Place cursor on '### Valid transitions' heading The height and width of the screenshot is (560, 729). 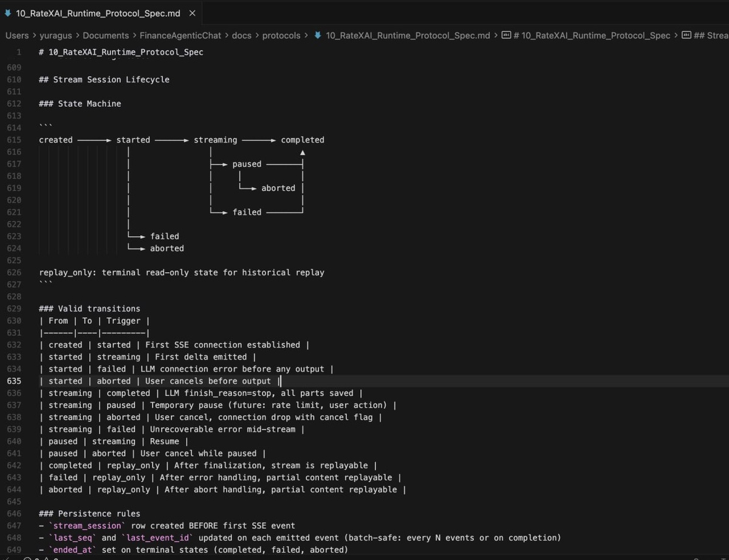[x=89, y=309]
